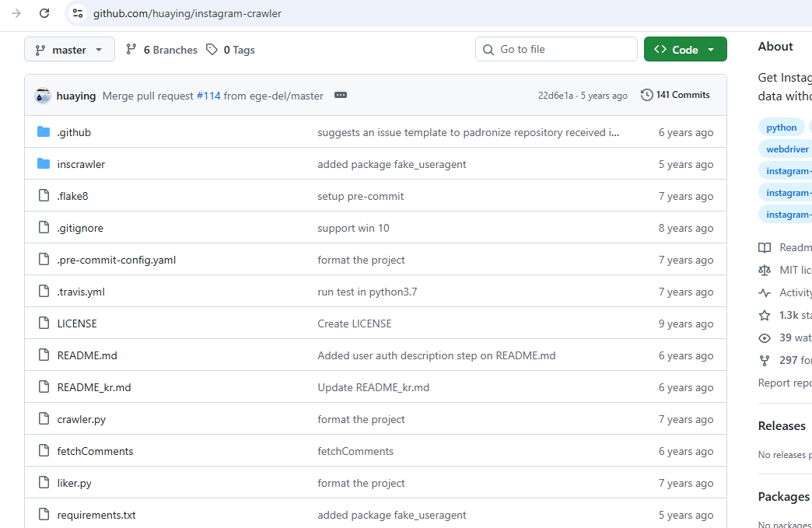
Task: Select the webdriver topic tag
Action: [x=786, y=149]
